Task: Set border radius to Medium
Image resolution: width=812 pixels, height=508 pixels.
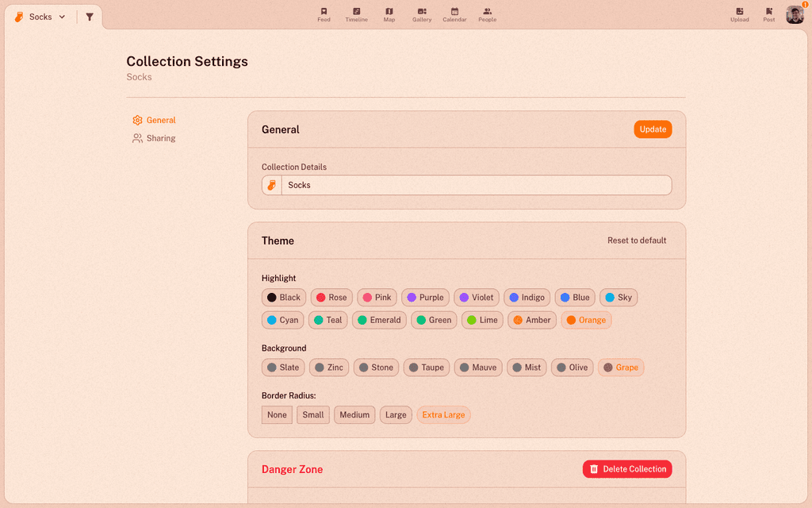Action: point(354,414)
